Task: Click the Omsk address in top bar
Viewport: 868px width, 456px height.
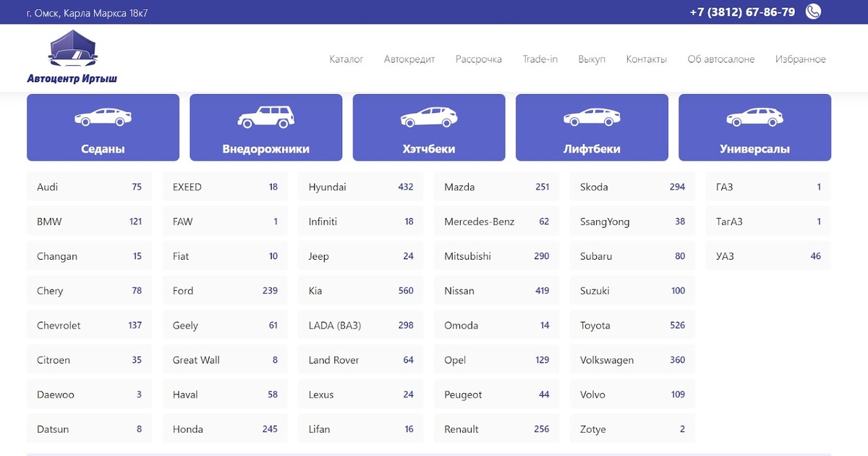Action: (x=87, y=13)
